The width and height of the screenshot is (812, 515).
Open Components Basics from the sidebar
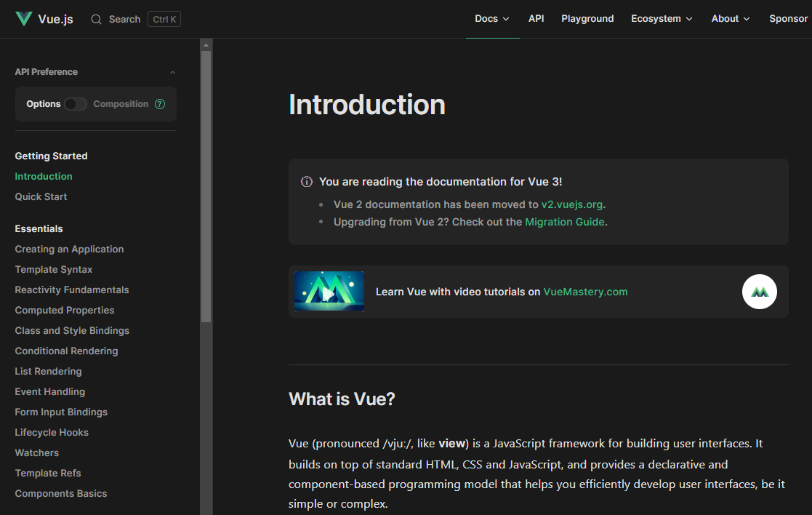(60, 493)
